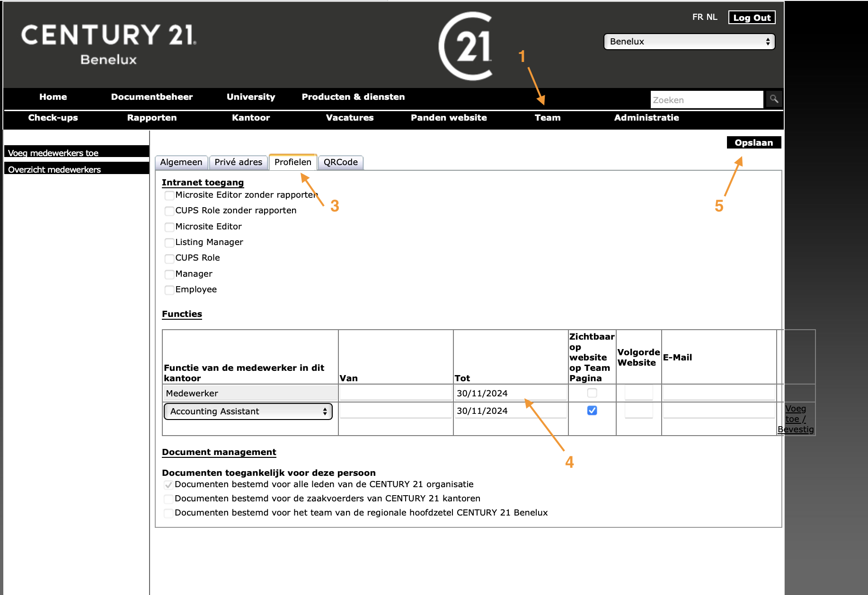Viewport: 868px width, 595px height.
Task: Enable the Manager intranet checkbox
Action: (x=169, y=274)
